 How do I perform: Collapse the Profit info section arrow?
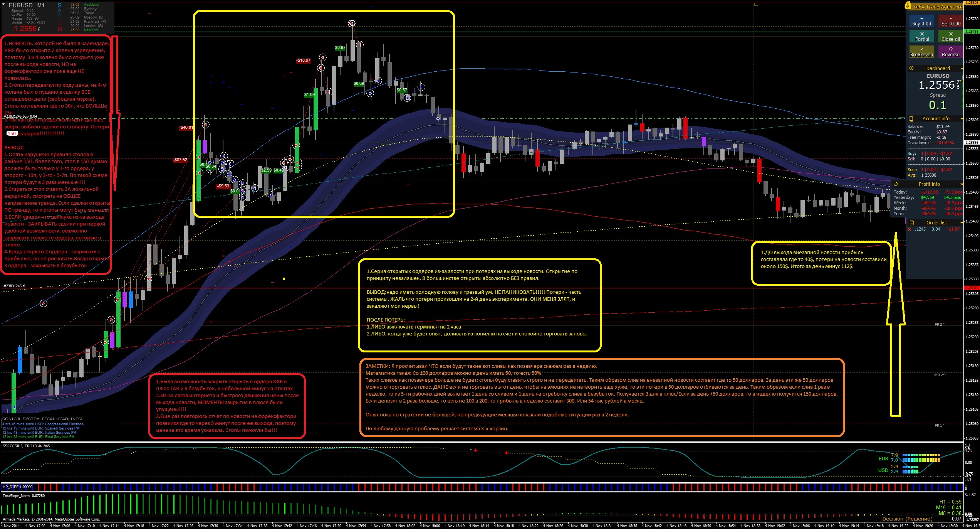pyautogui.click(x=962, y=184)
